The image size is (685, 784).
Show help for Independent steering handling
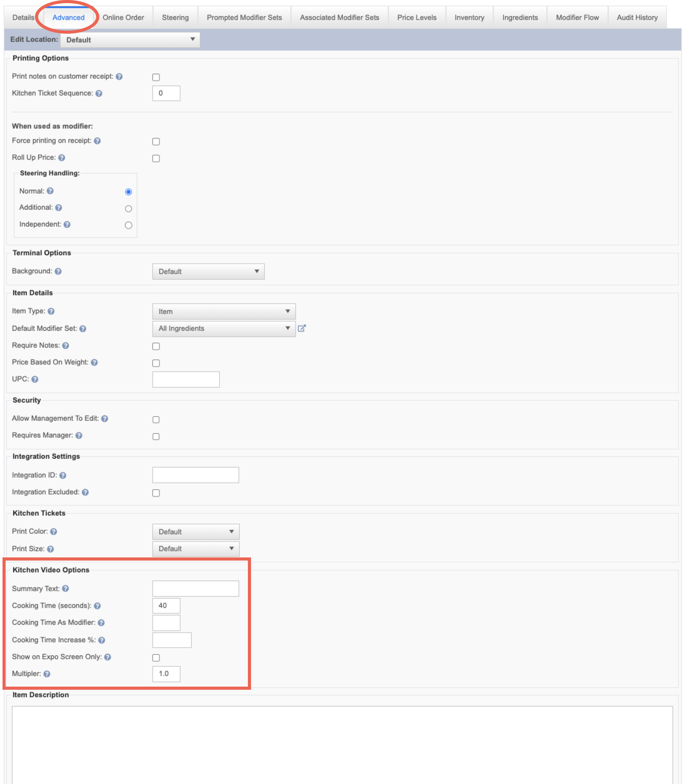(x=67, y=224)
